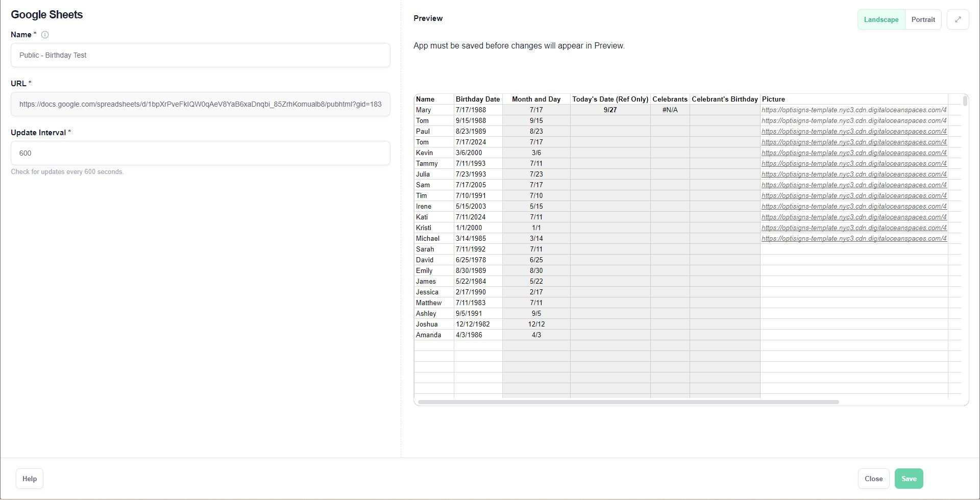The width and height of the screenshot is (980, 500).
Task: Open the Help button
Action: pyautogui.click(x=30, y=479)
